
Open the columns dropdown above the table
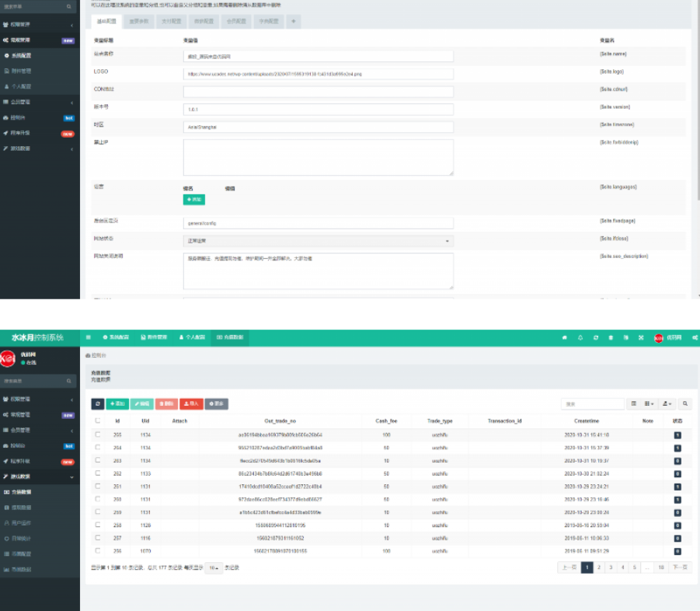tap(649, 403)
